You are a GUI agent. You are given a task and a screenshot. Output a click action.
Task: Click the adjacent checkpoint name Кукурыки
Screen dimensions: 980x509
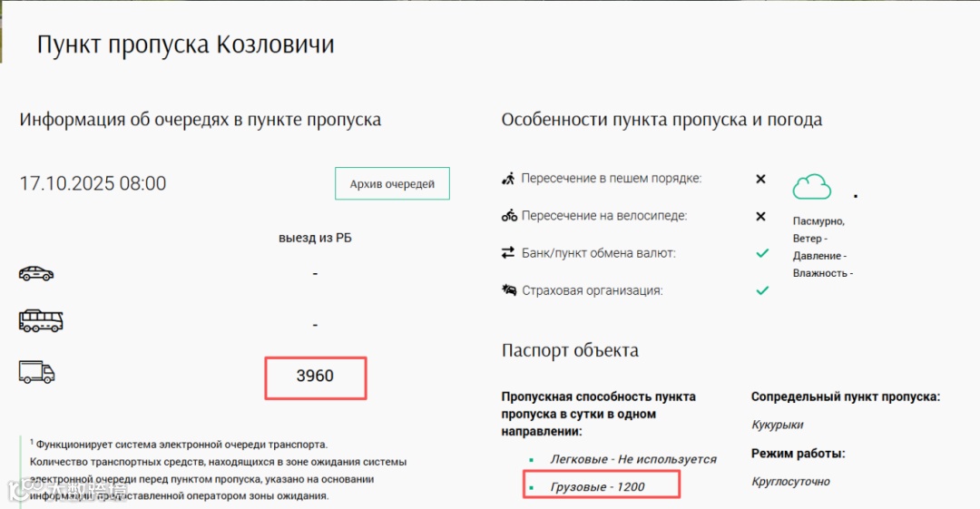point(778,425)
